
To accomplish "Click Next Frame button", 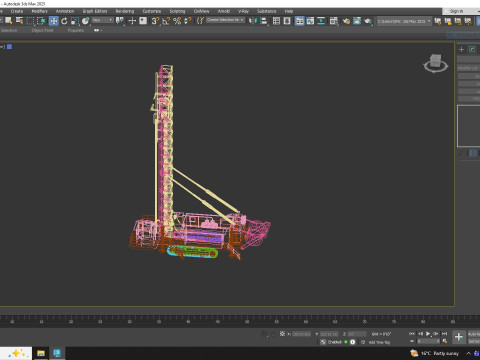I will (x=436, y=333).
